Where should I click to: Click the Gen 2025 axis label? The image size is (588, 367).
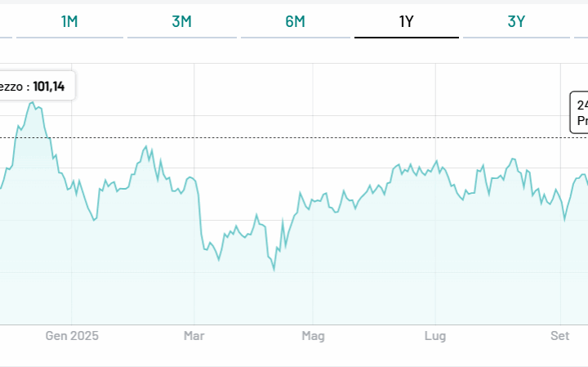click(x=71, y=336)
